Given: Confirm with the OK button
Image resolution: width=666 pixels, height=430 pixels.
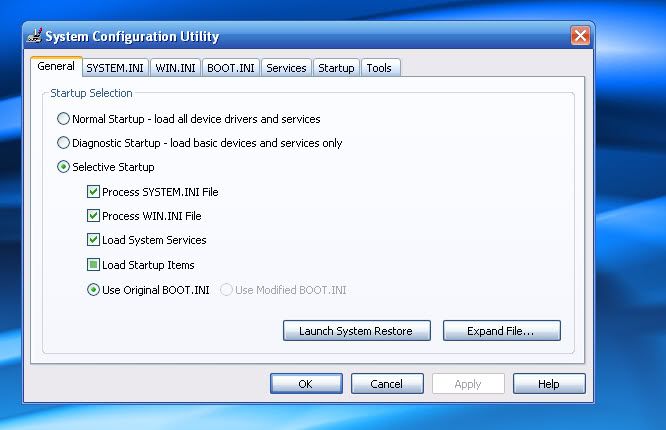Looking at the screenshot, I should pos(306,384).
